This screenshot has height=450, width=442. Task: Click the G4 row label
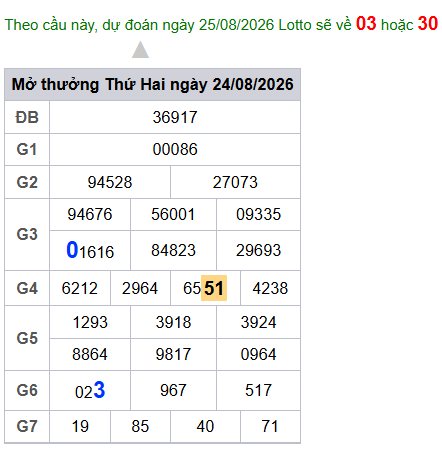click(27, 288)
